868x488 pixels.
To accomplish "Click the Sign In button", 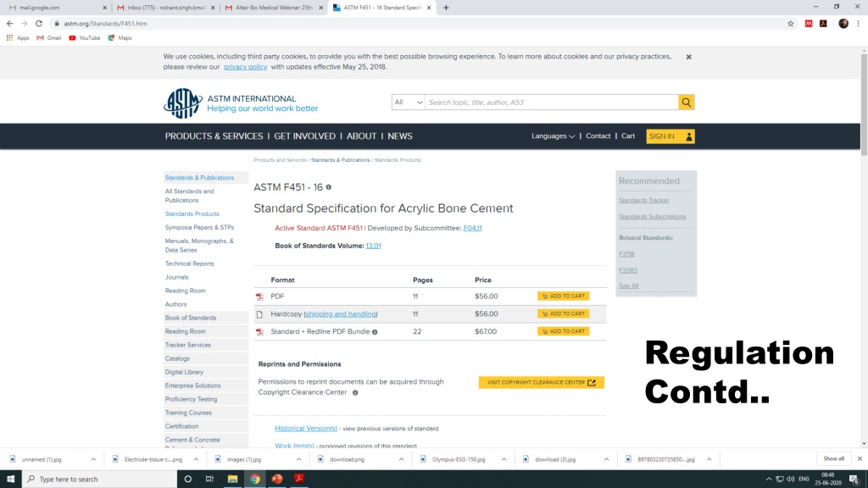I will (670, 136).
